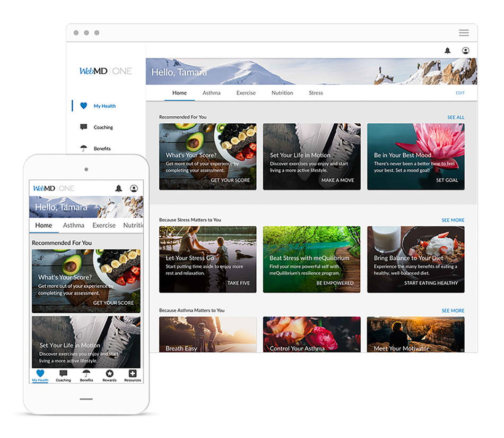
Task: Click the Hello, Tamara desktop banner
Action: [311, 71]
